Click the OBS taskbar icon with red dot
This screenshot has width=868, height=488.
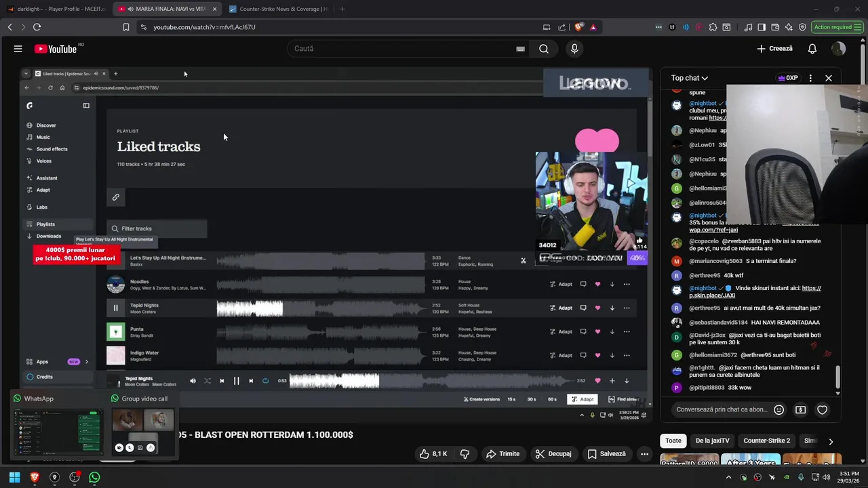tap(75, 477)
